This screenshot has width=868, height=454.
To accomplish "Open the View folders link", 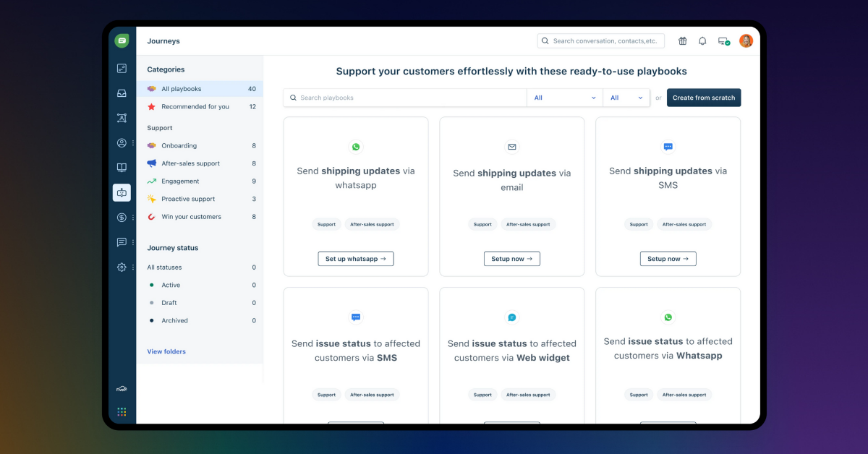I will tap(166, 352).
